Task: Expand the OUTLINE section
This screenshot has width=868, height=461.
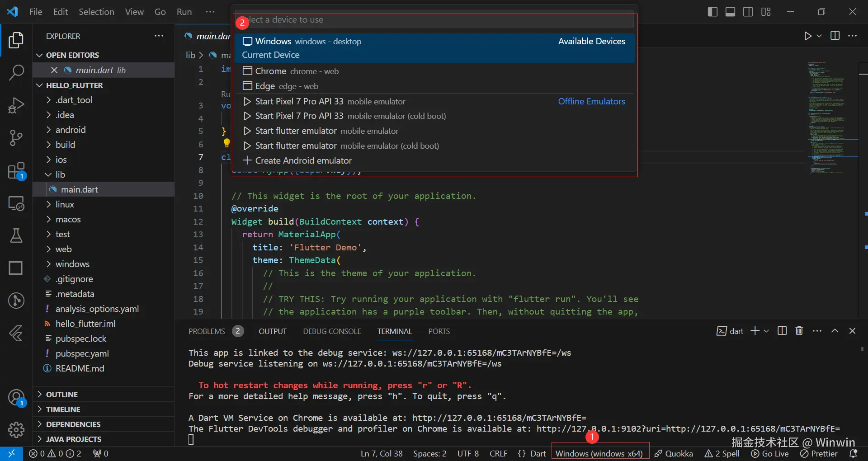Action: [x=62, y=395]
